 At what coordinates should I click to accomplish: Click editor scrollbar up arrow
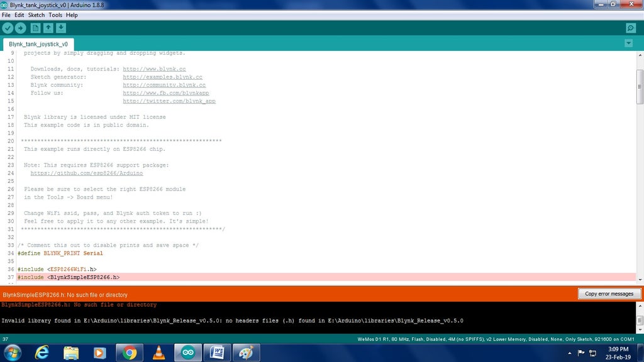click(x=640, y=55)
